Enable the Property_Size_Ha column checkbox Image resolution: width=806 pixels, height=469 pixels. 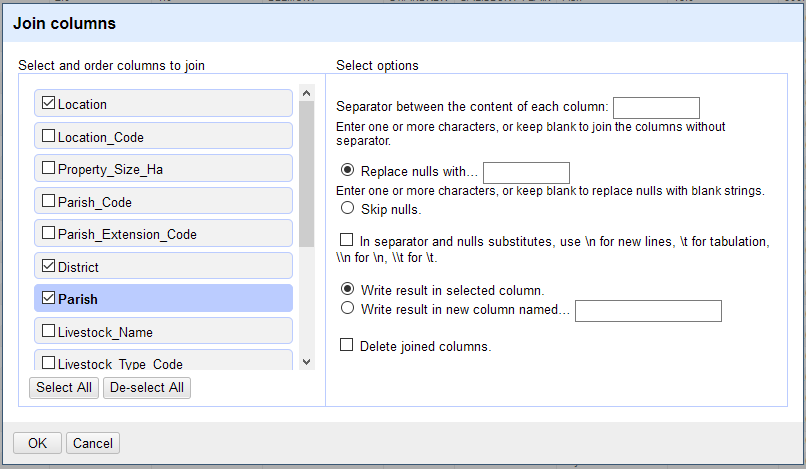(x=49, y=168)
